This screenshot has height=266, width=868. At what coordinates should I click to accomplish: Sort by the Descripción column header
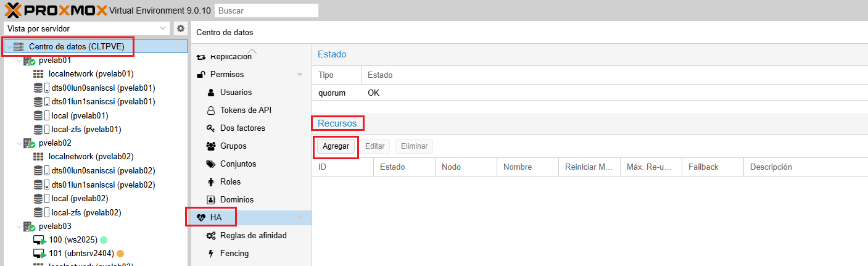click(x=805, y=167)
